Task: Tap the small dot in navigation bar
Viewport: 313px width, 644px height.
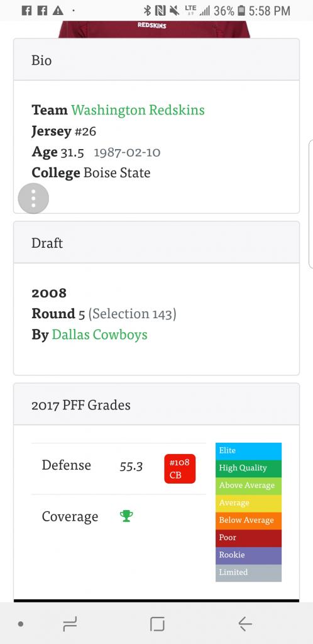Action: [21, 625]
